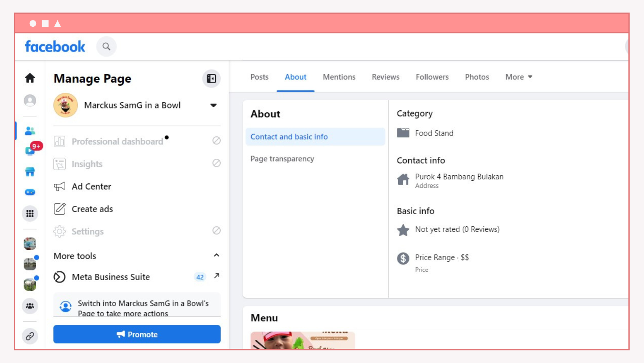Click the price range dollar icon
This screenshot has width=644, height=363.
403,258
